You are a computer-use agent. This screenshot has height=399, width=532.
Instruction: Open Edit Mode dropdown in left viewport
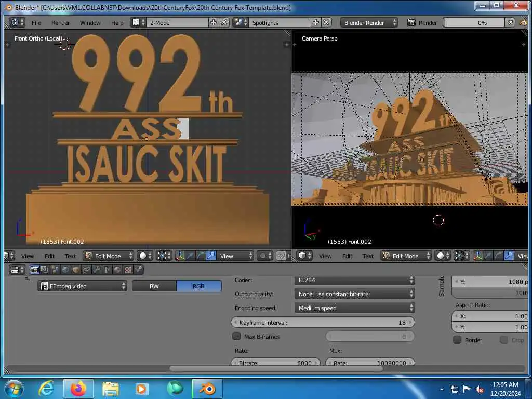click(108, 256)
